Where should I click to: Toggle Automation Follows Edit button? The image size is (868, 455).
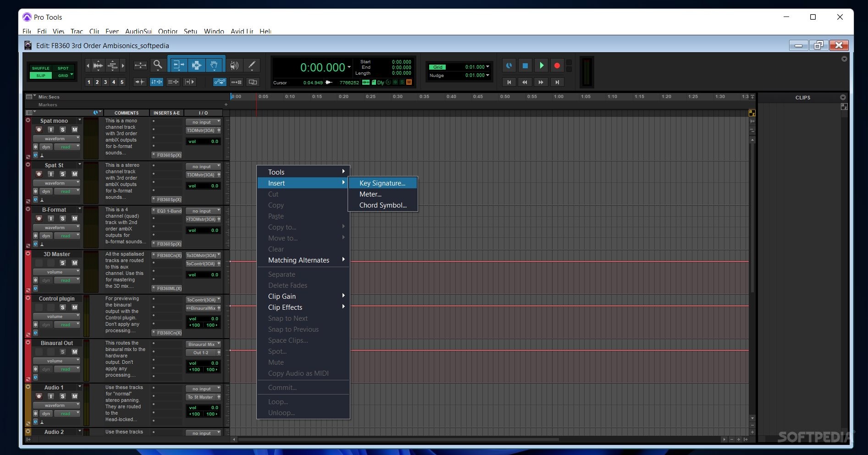point(220,82)
